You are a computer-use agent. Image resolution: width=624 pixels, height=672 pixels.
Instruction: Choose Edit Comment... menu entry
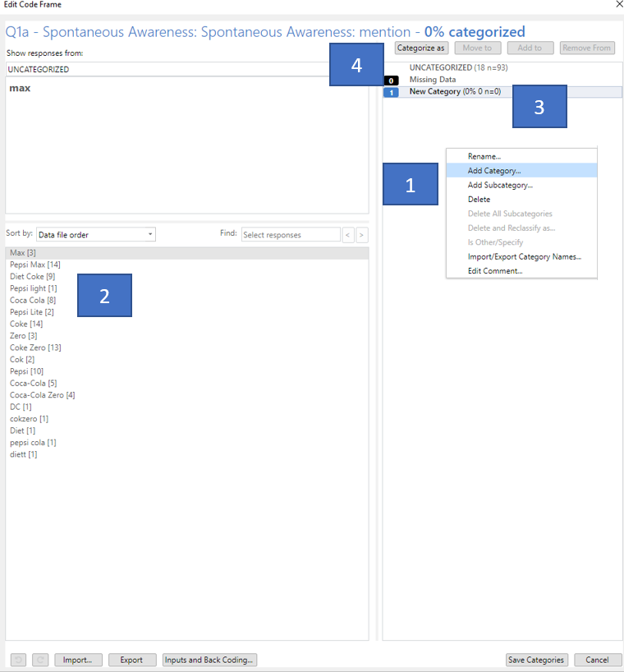tap(521, 271)
